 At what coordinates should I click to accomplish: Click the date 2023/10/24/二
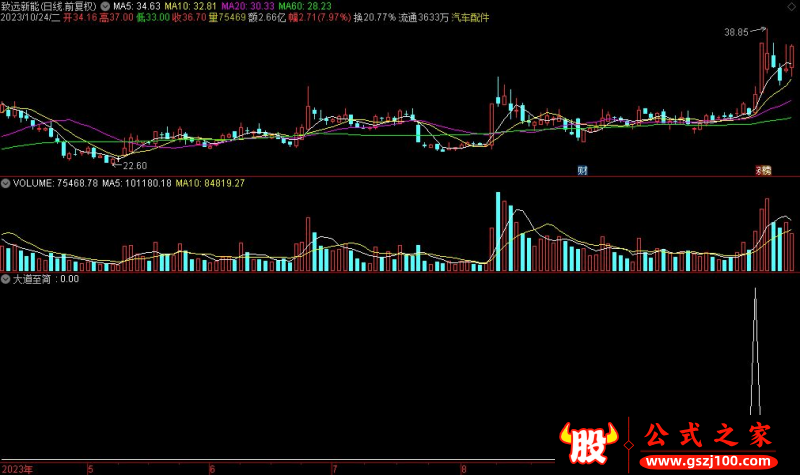click(x=31, y=17)
